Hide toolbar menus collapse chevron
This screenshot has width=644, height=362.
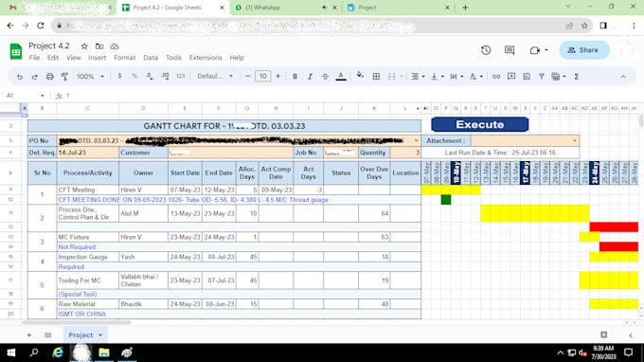pyautogui.click(x=623, y=77)
